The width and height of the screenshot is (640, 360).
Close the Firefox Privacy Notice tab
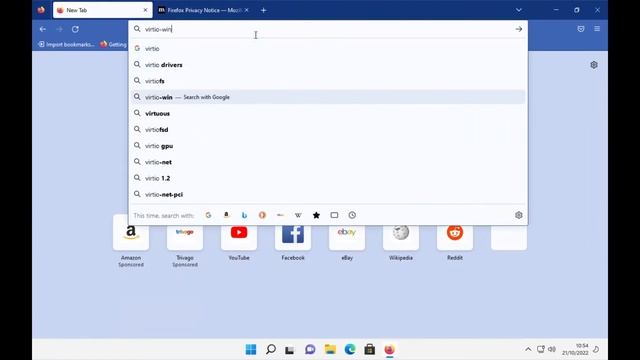246,10
